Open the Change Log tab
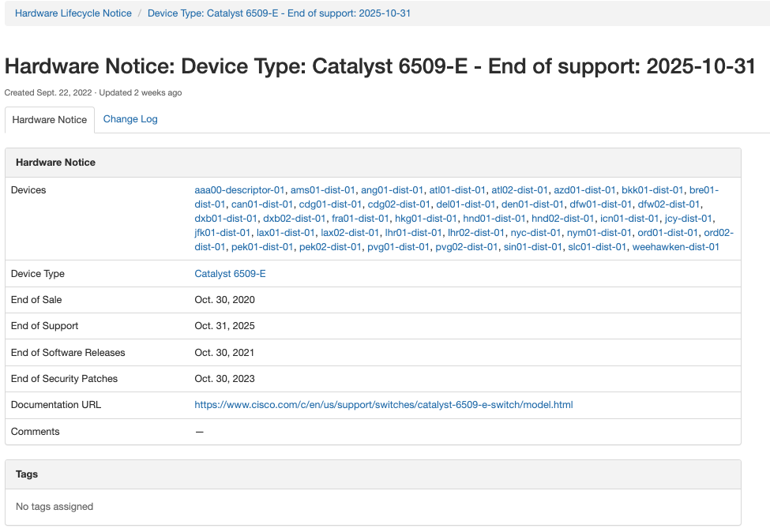The image size is (770, 532). tap(130, 119)
